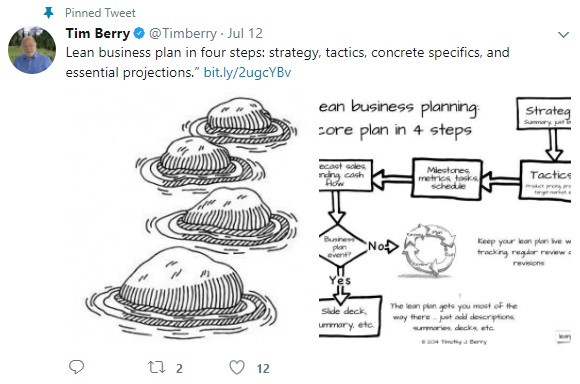580x384 pixels.
Task: Open the lean business planning flowchart image
Action: tap(445, 220)
